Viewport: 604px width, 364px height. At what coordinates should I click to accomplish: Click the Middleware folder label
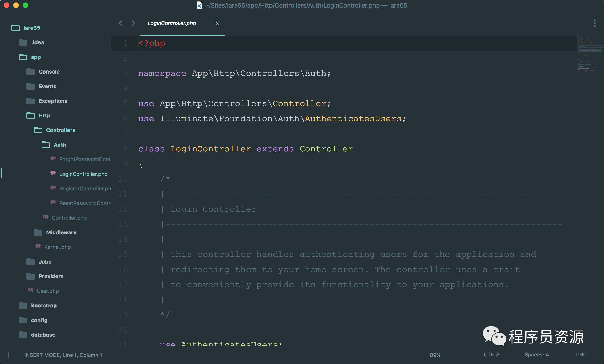[x=61, y=232]
